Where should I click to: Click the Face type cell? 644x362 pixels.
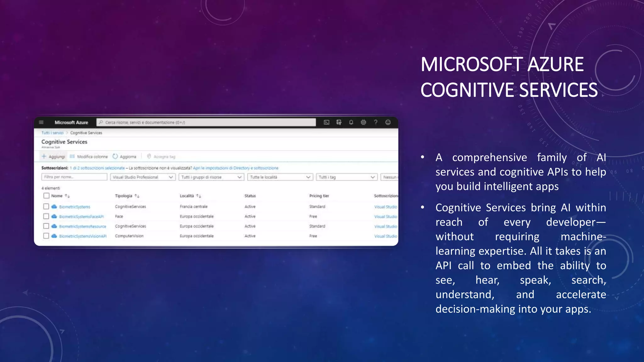[119, 216]
